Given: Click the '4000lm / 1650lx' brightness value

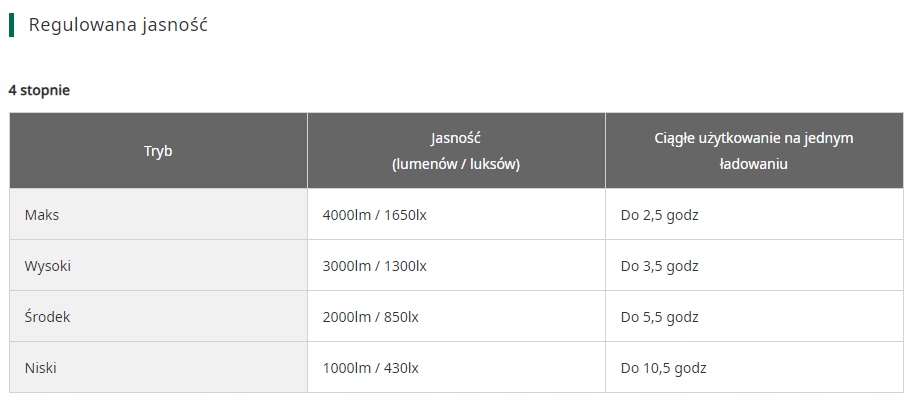Looking at the screenshot, I should point(375,215).
